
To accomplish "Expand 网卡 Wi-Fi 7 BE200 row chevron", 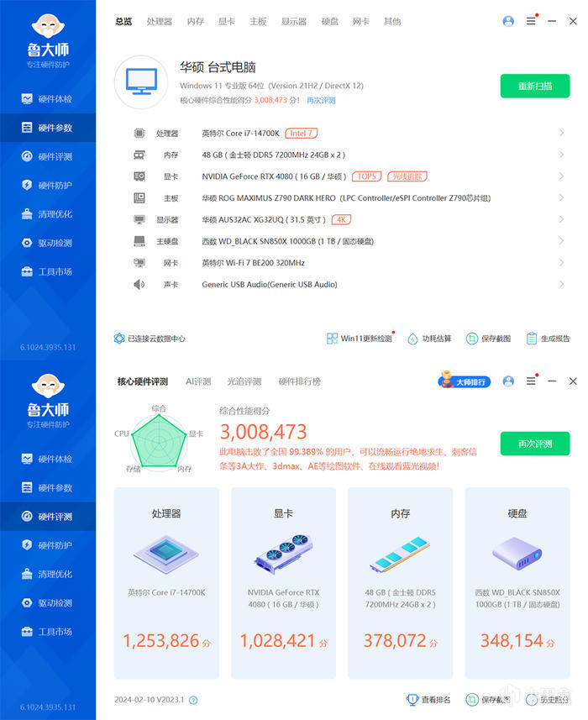I will click(561, 262).
